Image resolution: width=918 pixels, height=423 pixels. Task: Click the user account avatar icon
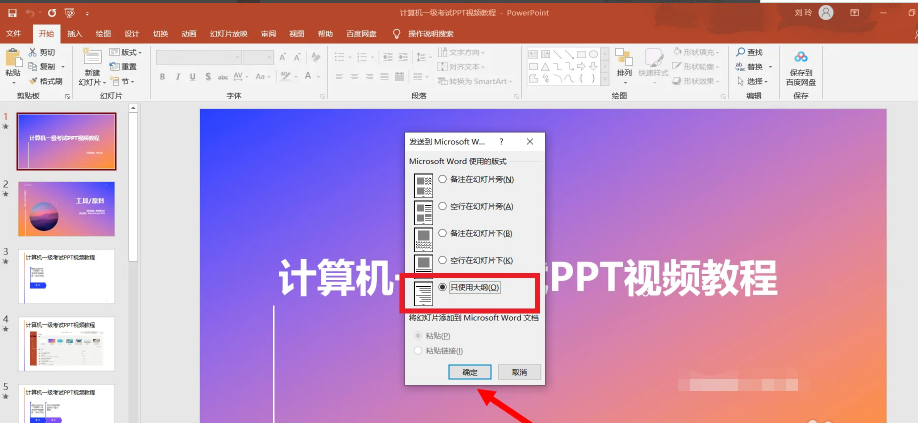(x=825, y=12)
